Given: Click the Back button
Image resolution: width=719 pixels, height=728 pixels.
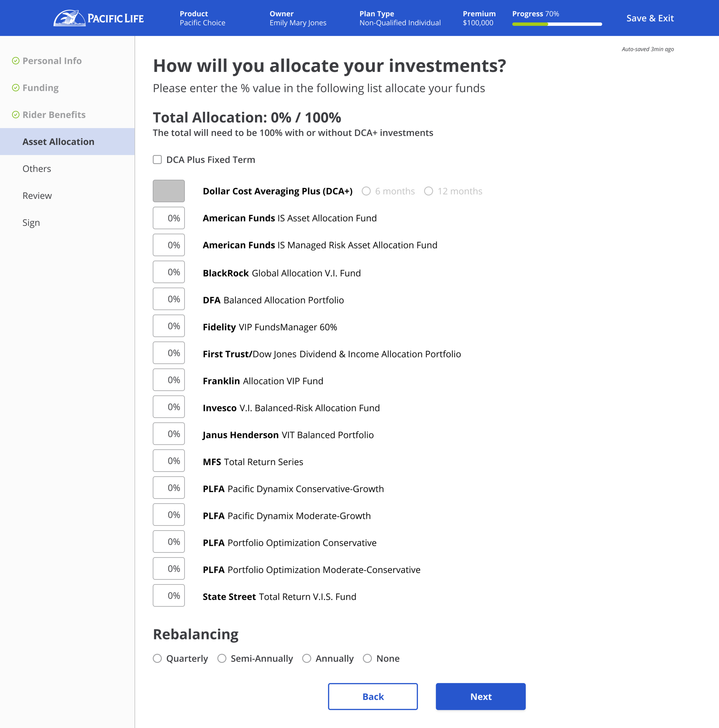Looking at the screenshot, I should (x=373, y=696).
